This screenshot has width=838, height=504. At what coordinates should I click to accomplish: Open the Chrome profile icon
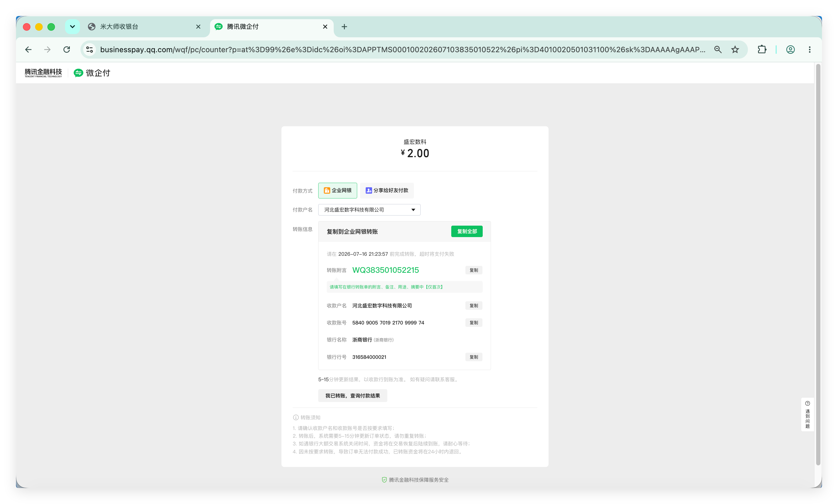(x=791, y=50)
